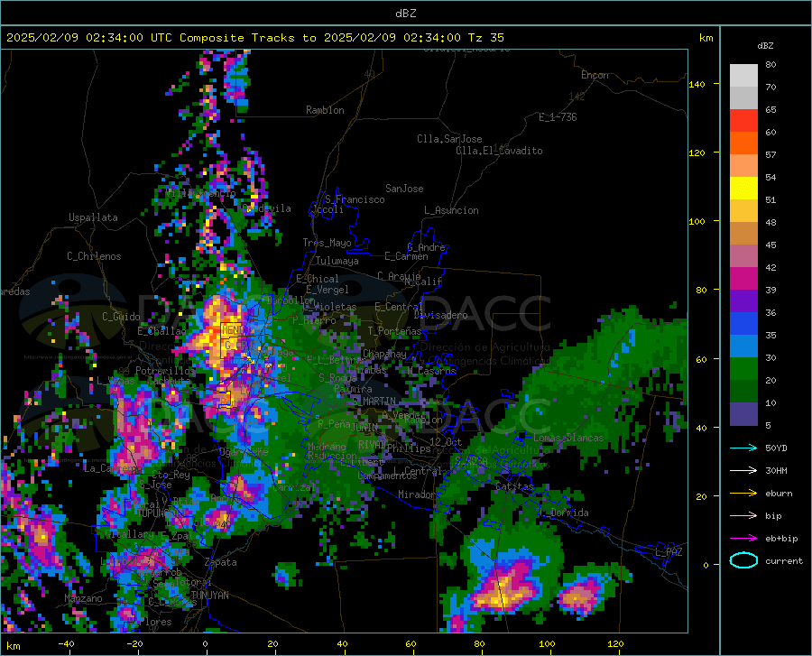Click the T_Porteñas map label
812x656 pixels.
pos(394,331)
